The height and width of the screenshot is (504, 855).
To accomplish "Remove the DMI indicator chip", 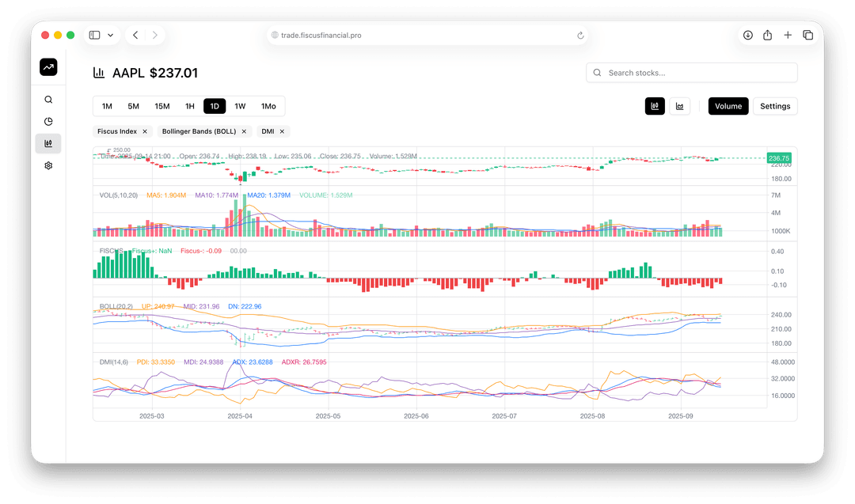I will tap(282, 131).
